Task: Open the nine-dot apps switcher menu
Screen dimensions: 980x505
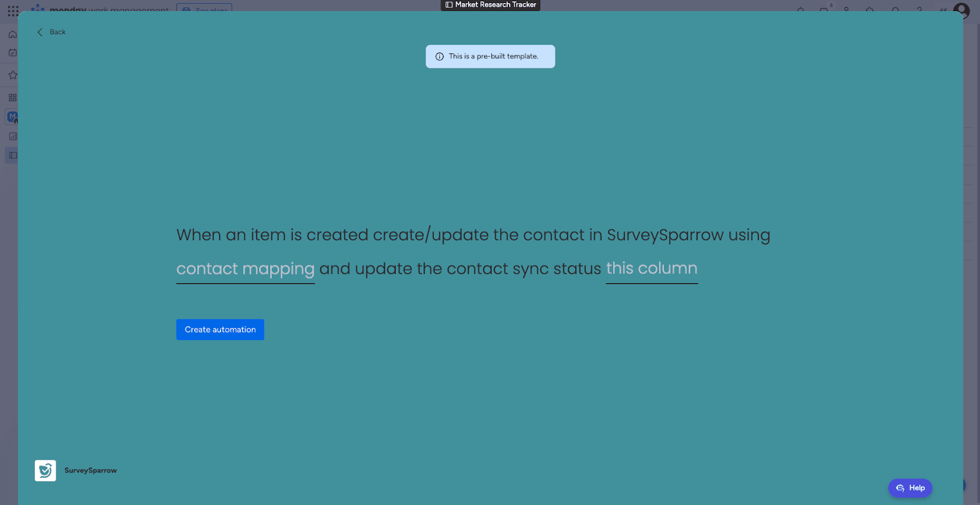Action: tap(13, 10)
